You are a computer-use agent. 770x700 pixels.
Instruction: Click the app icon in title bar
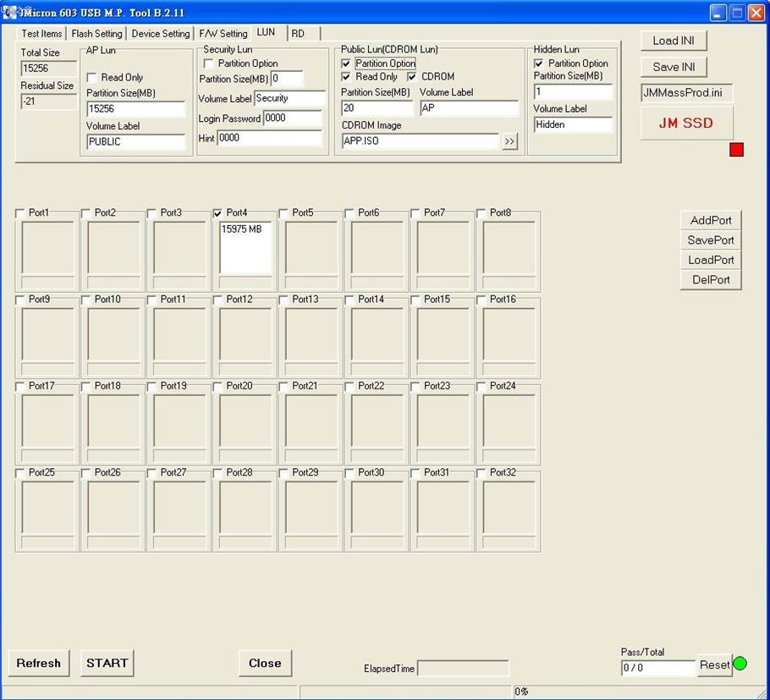point(12,13)
